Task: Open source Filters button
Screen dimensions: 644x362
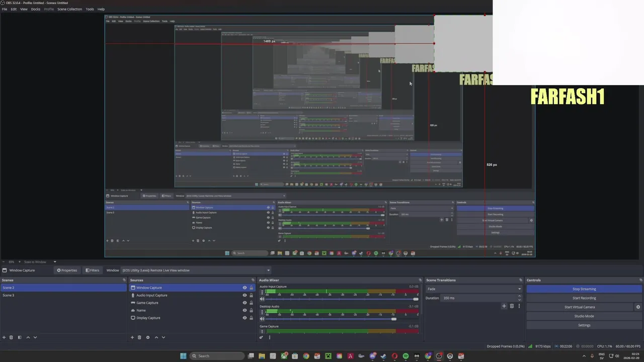Action: (92, 270)
